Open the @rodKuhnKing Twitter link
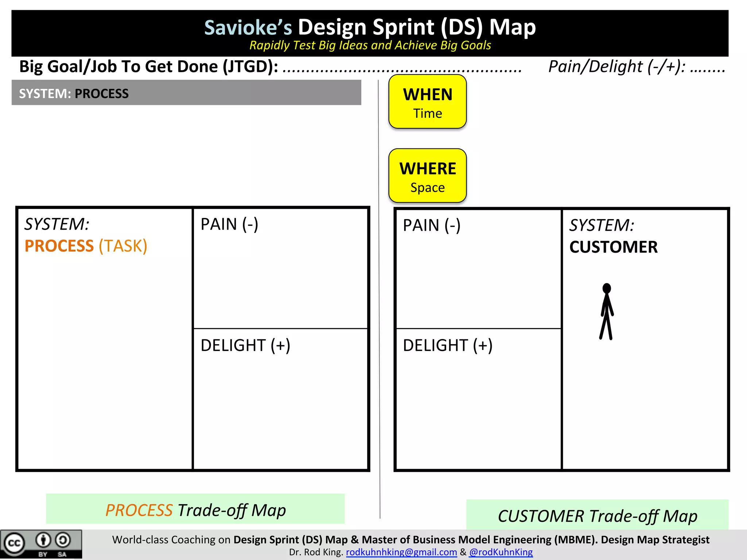This screenshot has height=560, width=747. pos(501,552)
